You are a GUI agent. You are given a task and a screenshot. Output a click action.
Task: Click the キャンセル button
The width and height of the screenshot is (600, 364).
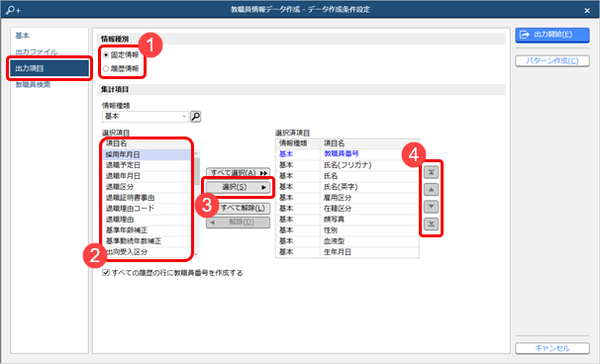click(552, 348)
